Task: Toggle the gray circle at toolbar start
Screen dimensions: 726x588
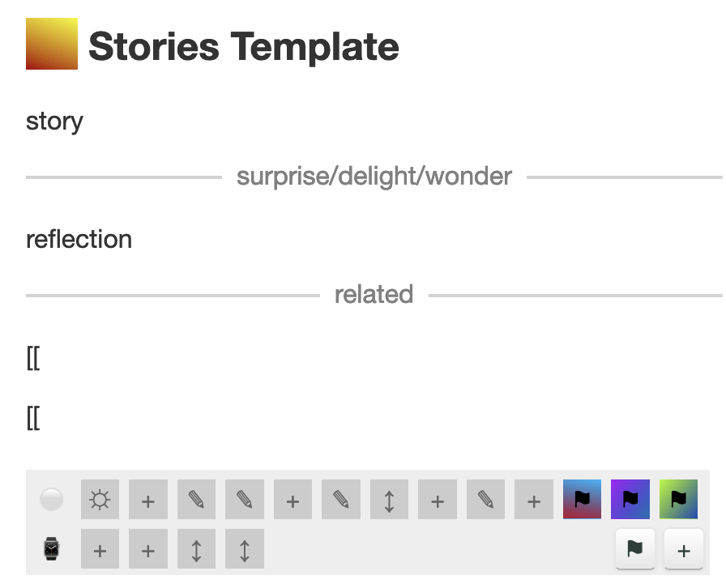Action: pos(51,500)
